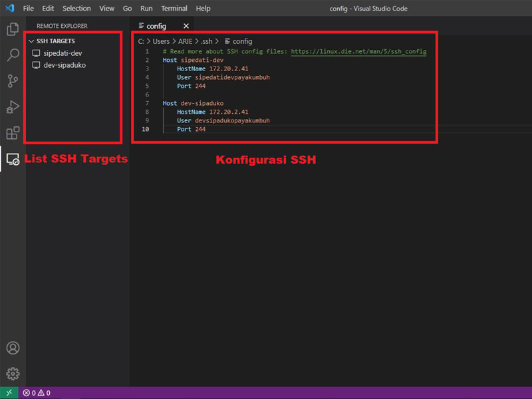
Task: Click the Users breadcrumb segment
Action: (161, 41)
